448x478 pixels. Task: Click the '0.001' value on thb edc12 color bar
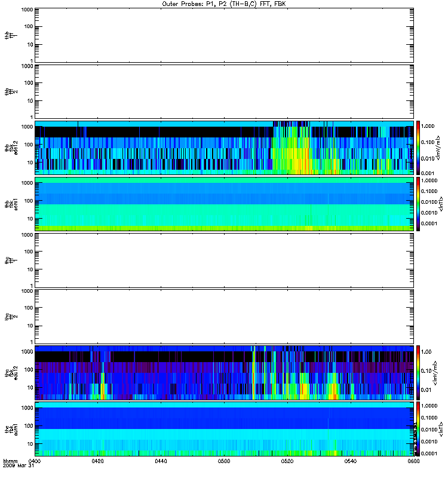428,173
